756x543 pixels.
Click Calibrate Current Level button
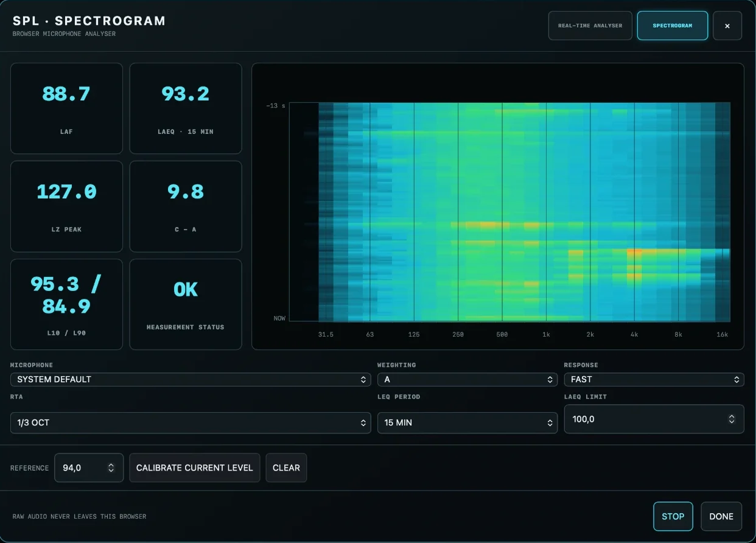point(194,468)
